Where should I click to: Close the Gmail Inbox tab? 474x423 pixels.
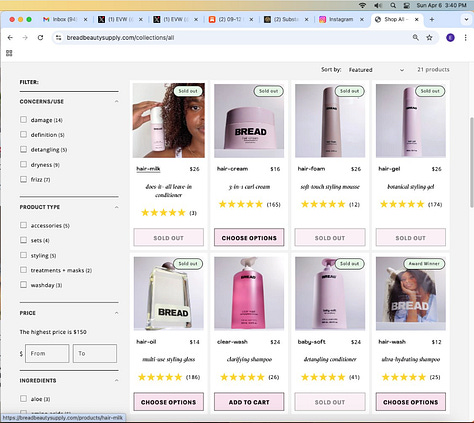85,19
